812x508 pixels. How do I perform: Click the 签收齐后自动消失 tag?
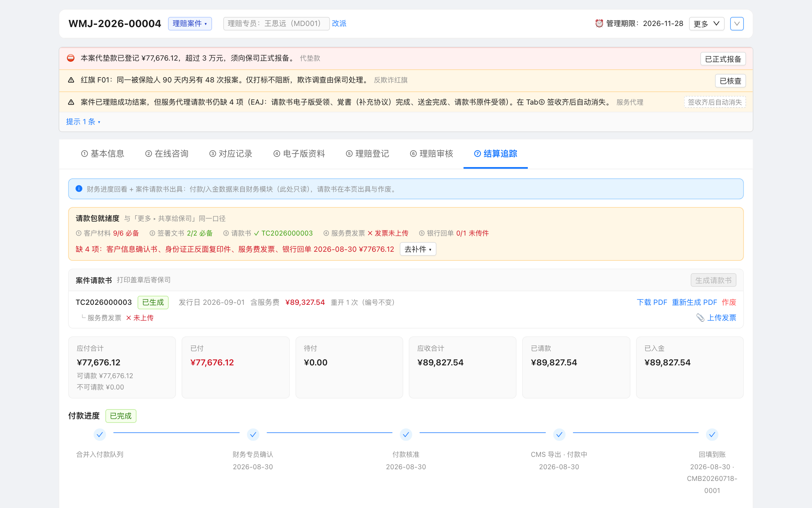pos(715,102)
